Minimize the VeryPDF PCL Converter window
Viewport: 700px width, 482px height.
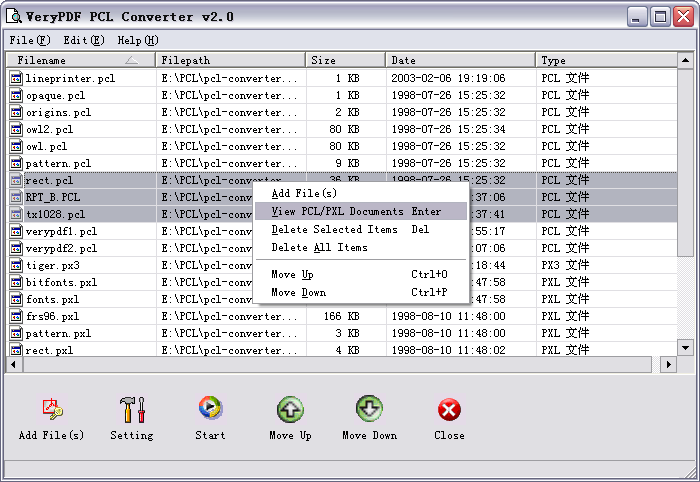tap(637, 17)
